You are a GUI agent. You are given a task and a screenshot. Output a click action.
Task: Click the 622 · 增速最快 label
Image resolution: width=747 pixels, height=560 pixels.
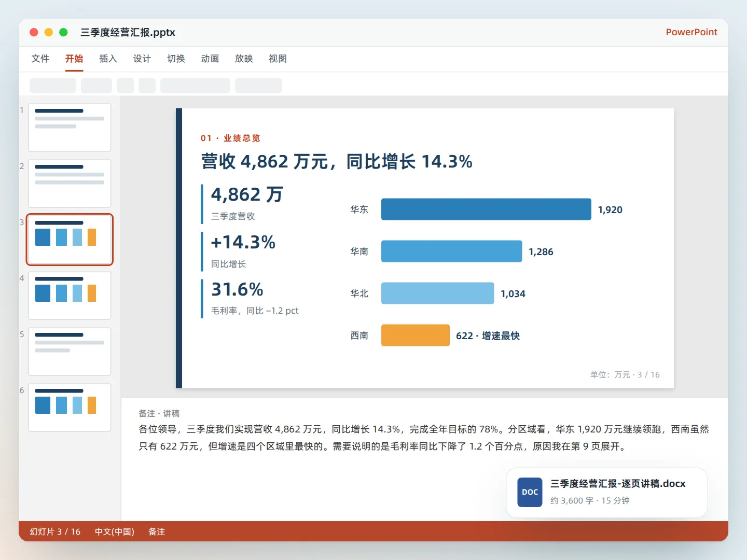pyautogui.click(x=488, y=335)
